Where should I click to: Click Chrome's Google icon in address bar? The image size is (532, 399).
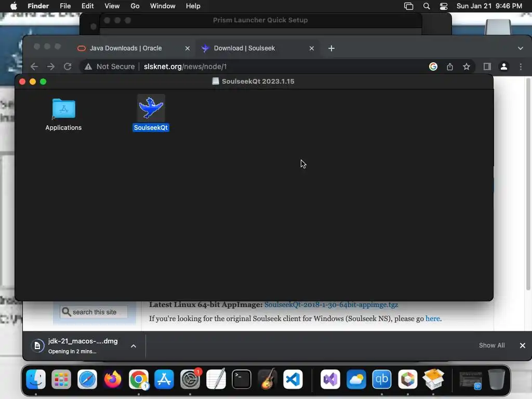(433, 66)
